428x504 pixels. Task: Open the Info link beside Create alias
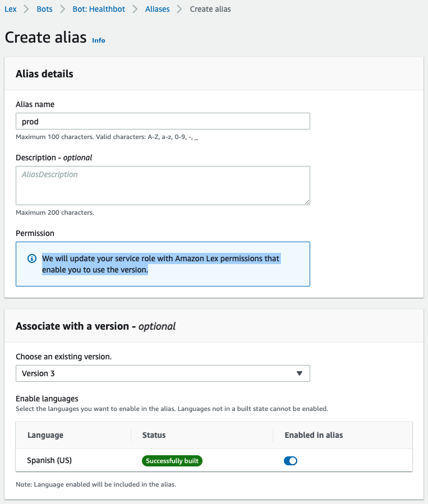(98, 40)
